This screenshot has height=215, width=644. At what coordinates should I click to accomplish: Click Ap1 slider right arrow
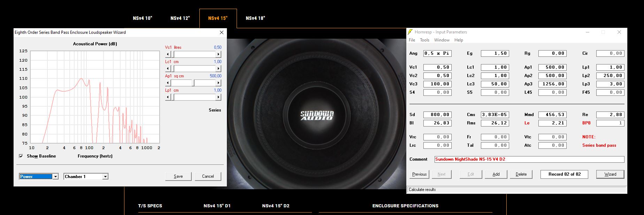(x=219, y=83)
